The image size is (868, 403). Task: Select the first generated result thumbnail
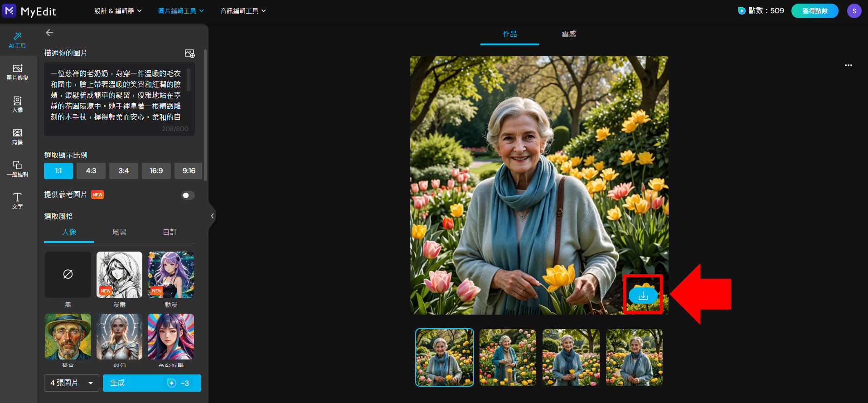tap(445, 358)
